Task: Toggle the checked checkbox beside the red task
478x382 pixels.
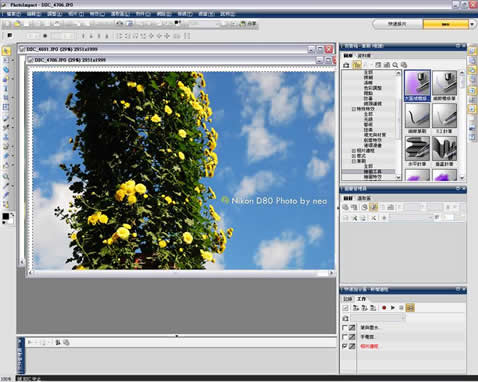Action: click(x=345, y=346)
